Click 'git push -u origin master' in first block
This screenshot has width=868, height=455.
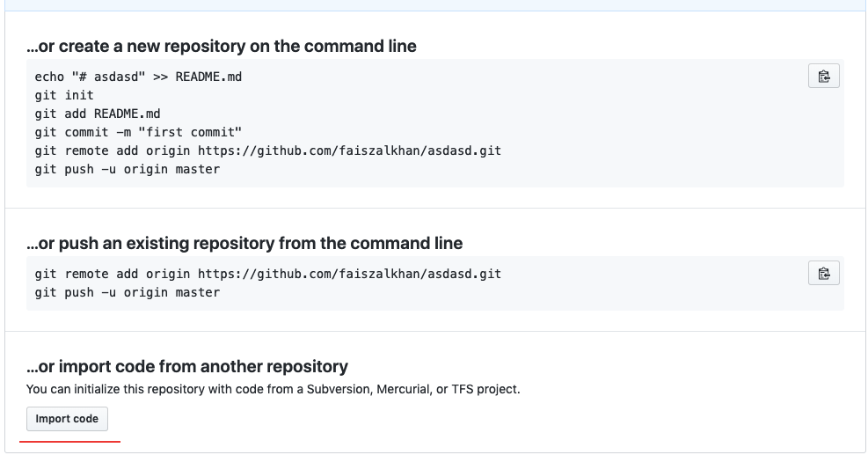128,169
